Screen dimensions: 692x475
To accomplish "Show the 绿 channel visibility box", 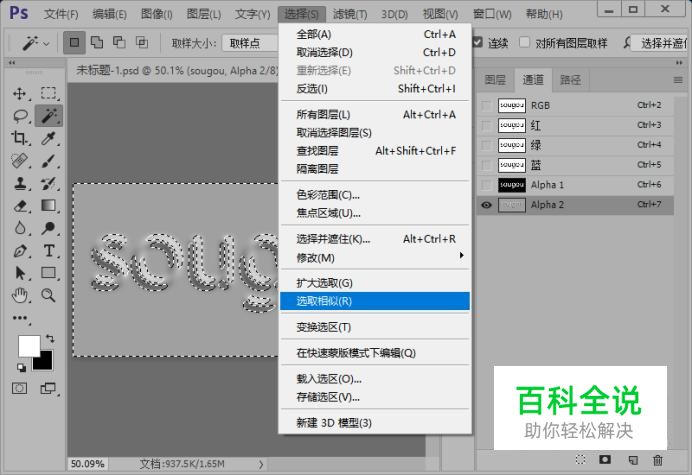I will 486,145.
